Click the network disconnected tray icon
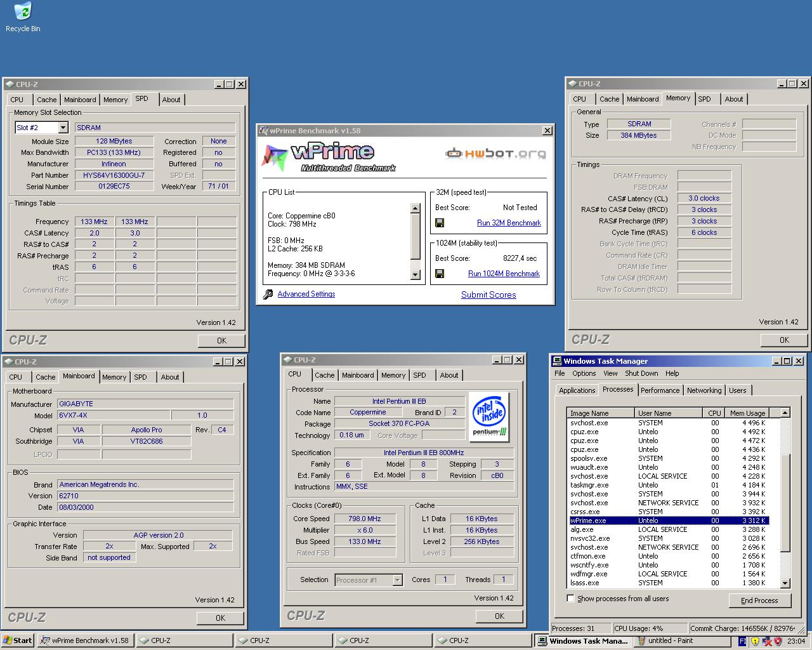Image resolution: width=812 pixels, height=650 pixels. (x=766, y=641)
